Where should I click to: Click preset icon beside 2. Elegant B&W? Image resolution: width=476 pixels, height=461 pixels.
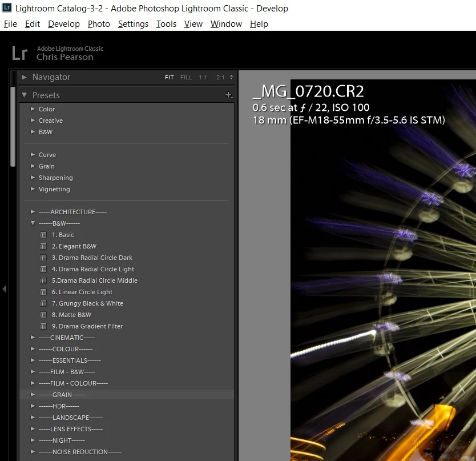43,246
